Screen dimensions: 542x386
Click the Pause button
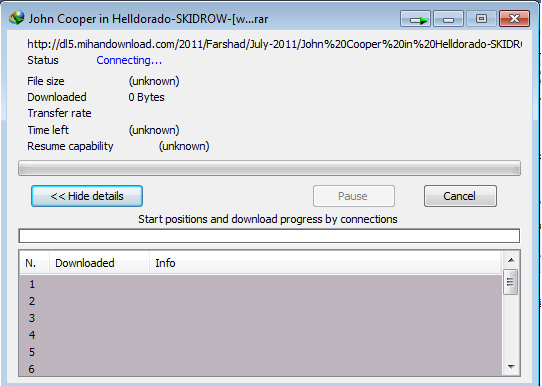point(354,196)
